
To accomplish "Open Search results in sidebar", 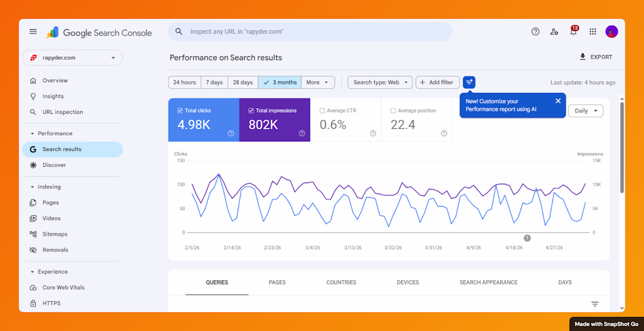I will pyautogui.click(x=73, y=149).
